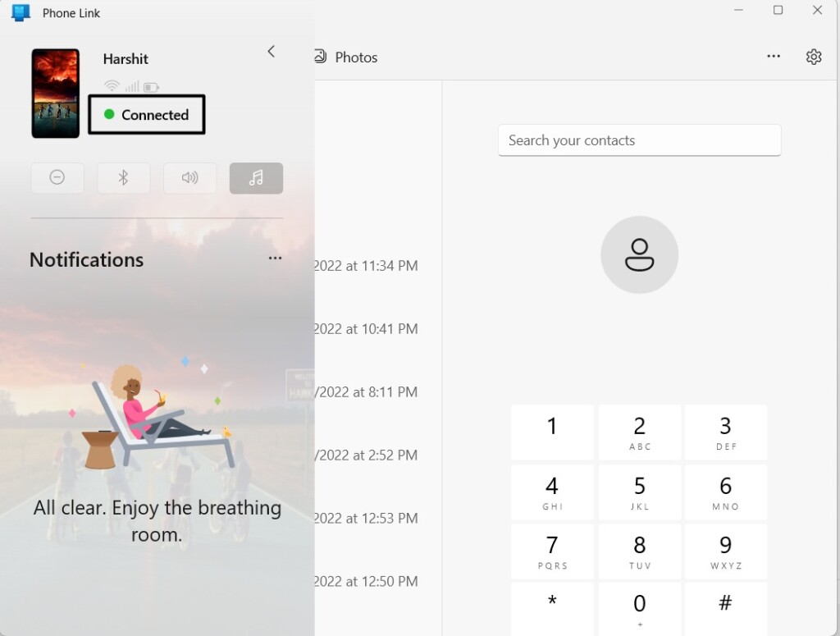840x636 pixels.
Task: Toggle the audio player music button
Action: [x=256, y=177]
